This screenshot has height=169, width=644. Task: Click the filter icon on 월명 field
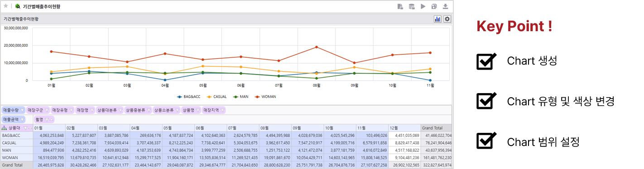pyautogui.click(x=47, y=120)
